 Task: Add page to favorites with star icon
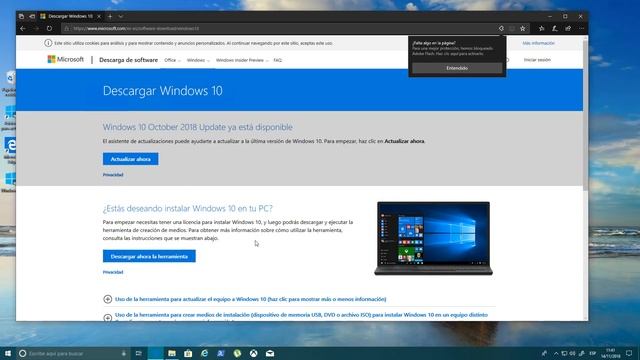click(523, 29)
